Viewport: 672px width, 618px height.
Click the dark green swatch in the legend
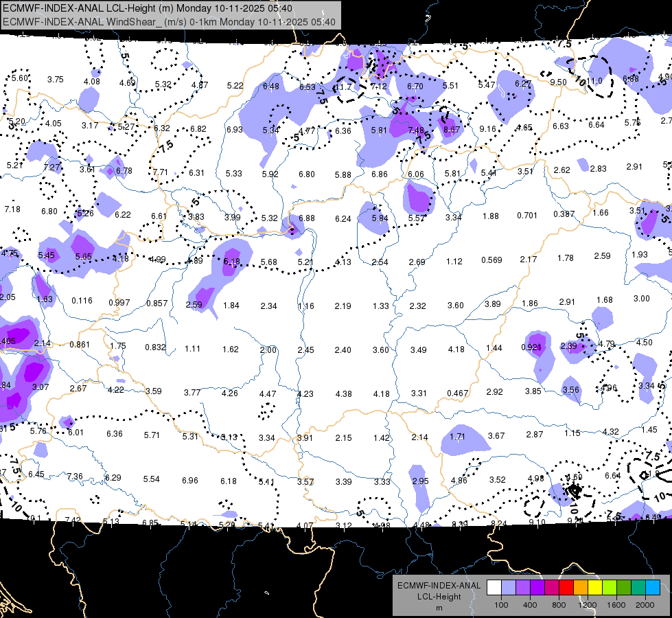pyautogui.click(x=624, y=588)
